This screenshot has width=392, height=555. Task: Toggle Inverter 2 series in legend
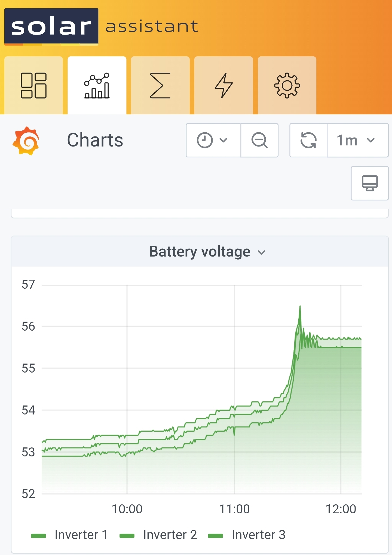coord(170,535)
